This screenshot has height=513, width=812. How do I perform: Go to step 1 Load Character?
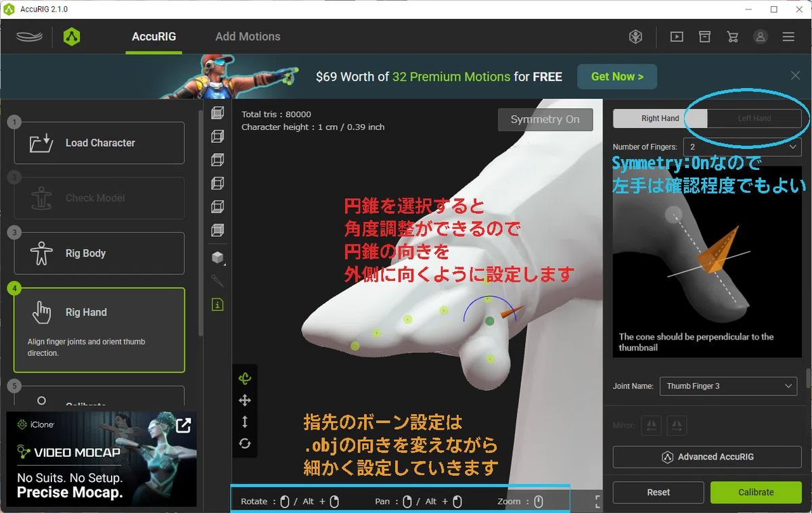pyautogui.click(x=99, y=143)
